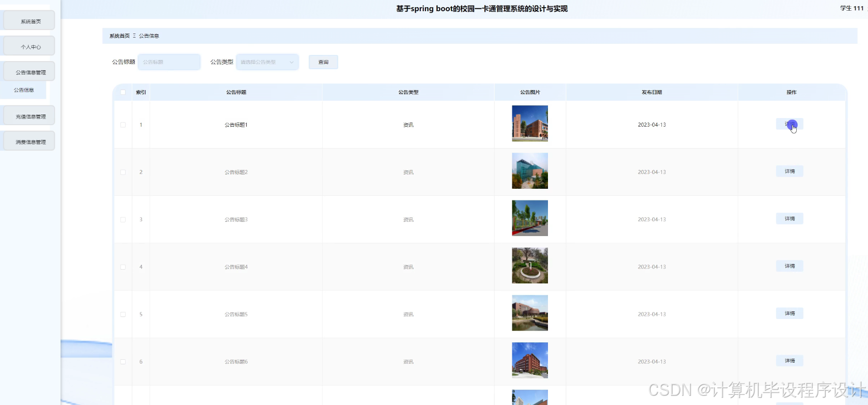Click 详情 button for 公告标题1

(x=790, y=124)
